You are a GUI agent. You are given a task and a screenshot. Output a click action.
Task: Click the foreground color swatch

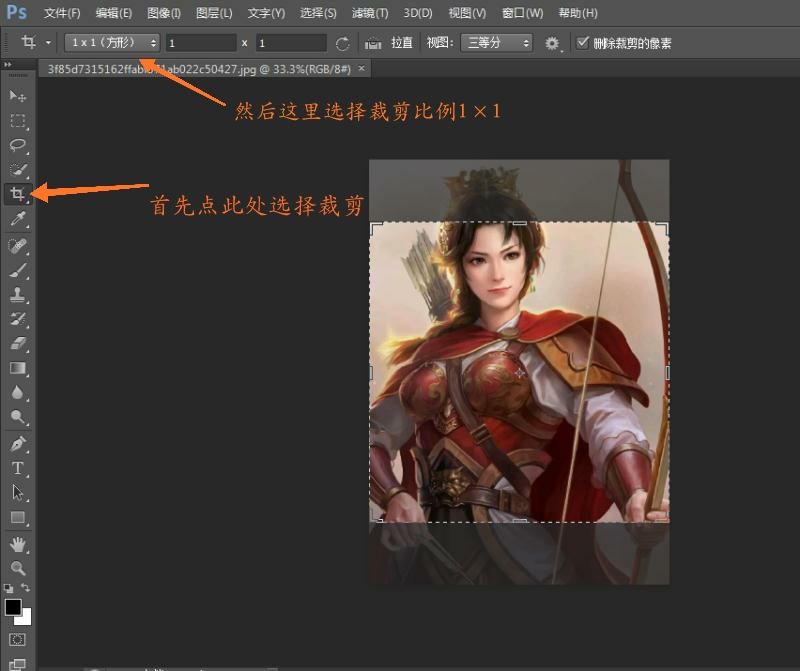(12, 607)
